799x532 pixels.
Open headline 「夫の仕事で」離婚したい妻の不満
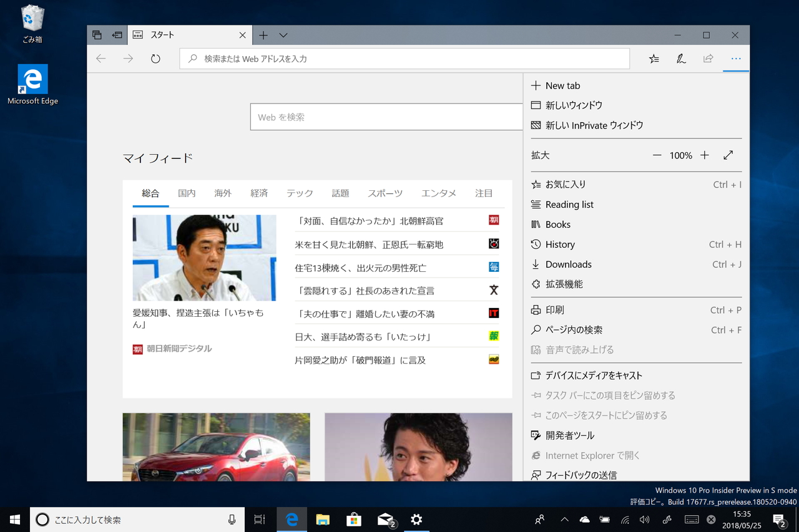(x=365, y=314)
